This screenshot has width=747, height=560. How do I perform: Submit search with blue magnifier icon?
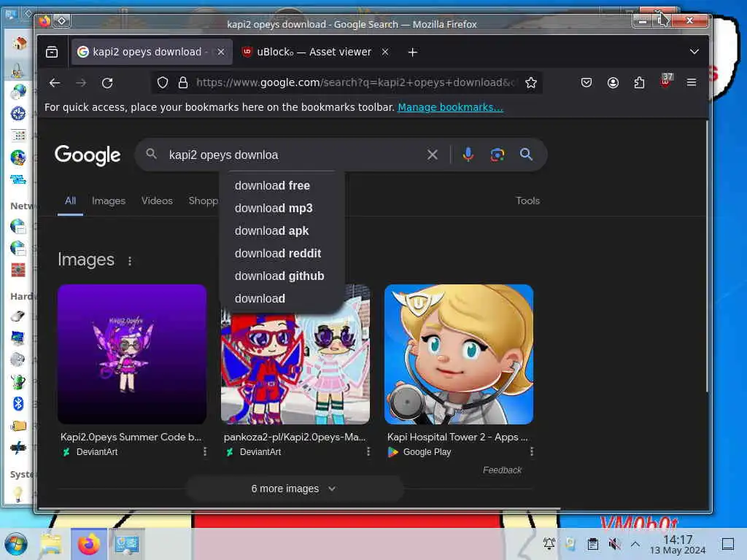point(526,155)
